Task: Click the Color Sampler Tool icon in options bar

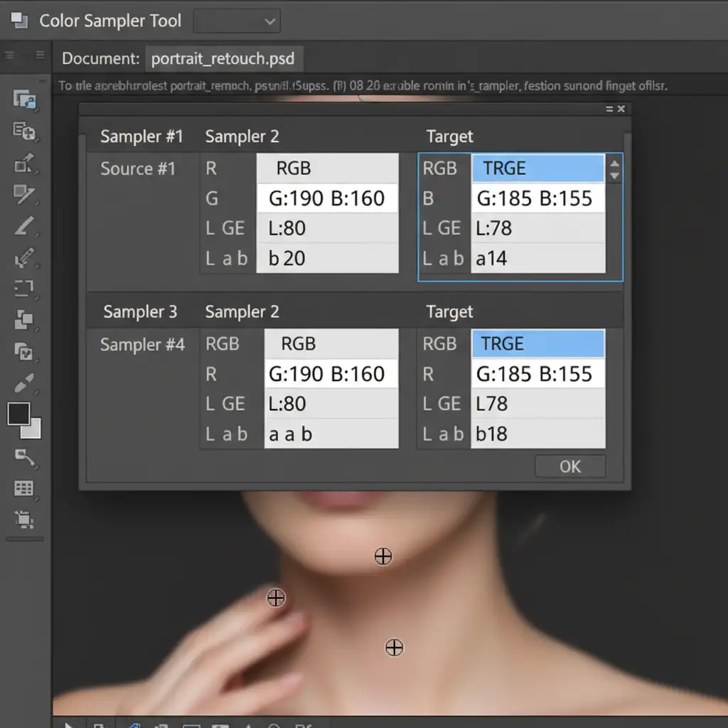Action: pos(18,21)
